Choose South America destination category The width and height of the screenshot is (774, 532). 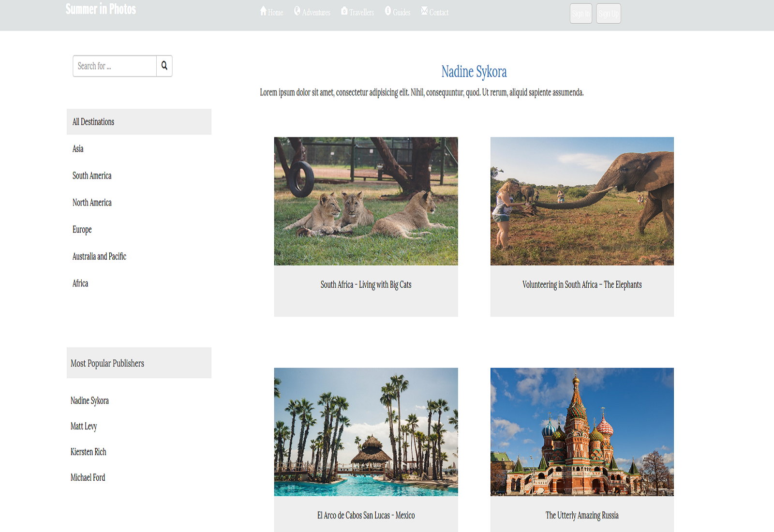[92, 176]
